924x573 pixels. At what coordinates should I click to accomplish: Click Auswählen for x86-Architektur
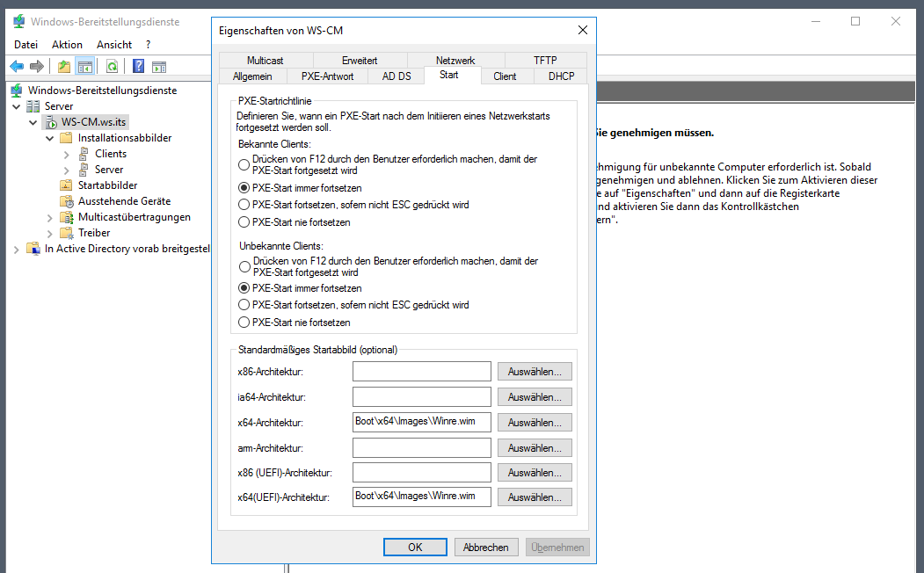535,372
